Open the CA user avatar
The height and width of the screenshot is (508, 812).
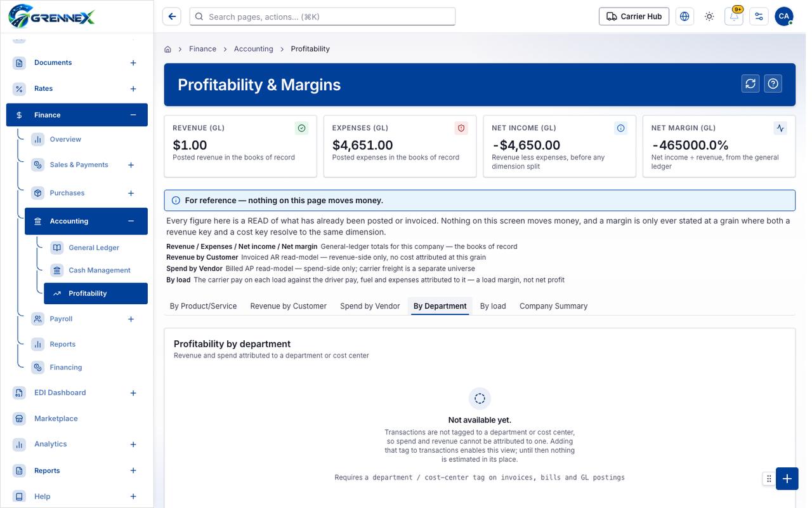click(x=784, y=17)
